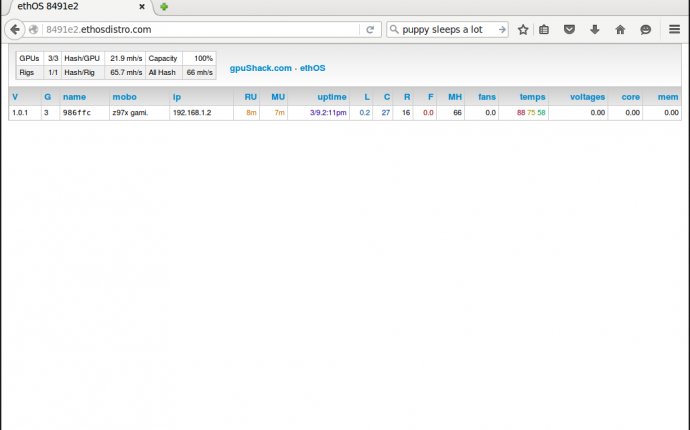This screenshot has width=690, height=430.
Task: Sort by the ip column header
Action: 177,97
